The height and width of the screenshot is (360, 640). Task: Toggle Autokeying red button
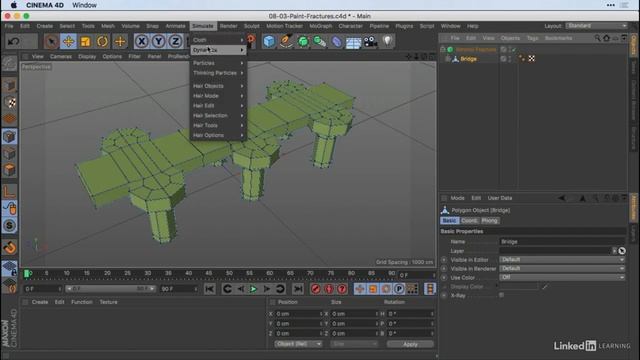[329, 289]
